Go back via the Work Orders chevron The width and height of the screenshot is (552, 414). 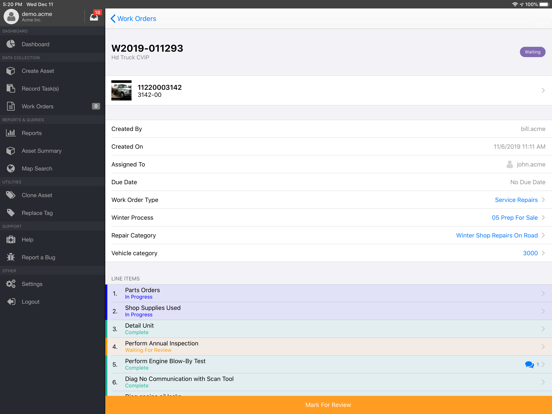113,19
